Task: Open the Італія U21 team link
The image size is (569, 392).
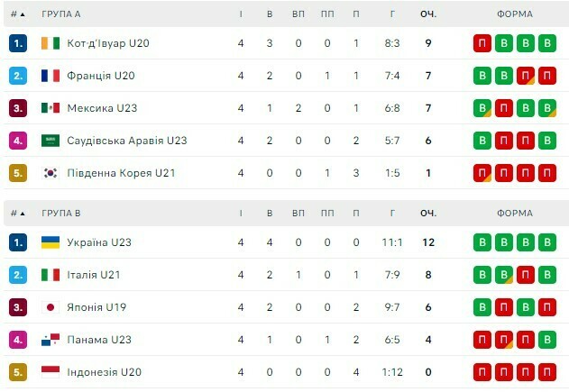Action: (x=94, y=275)
